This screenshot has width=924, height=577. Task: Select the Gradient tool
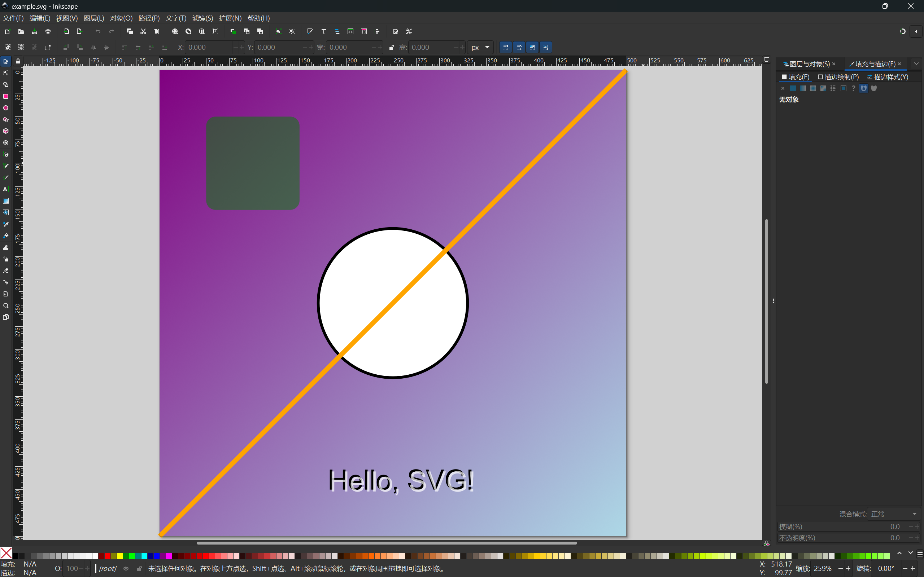tap(6, 201)
